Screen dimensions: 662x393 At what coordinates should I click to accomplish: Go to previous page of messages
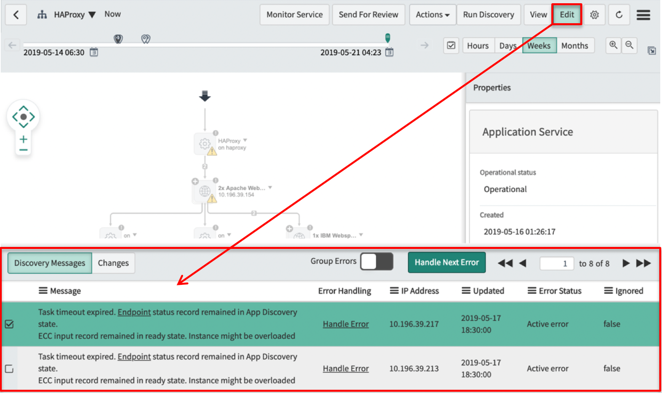tap(523, 263)
